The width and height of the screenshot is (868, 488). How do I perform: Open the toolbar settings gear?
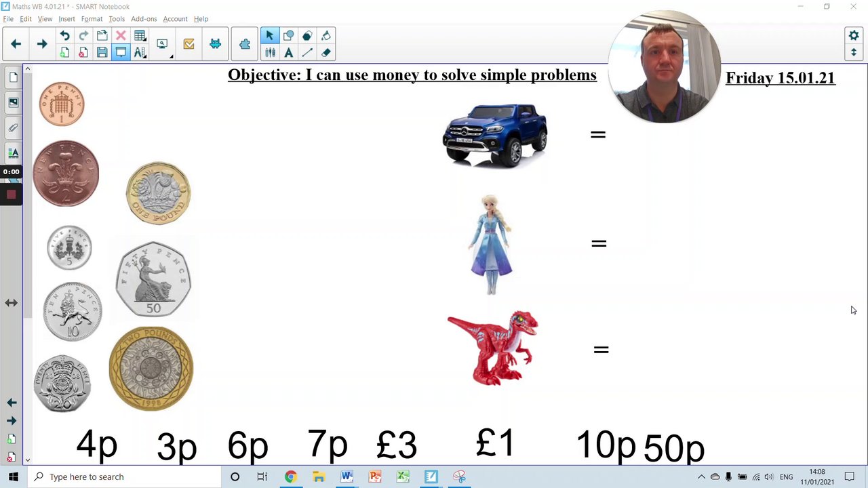(x=854, y=35)
